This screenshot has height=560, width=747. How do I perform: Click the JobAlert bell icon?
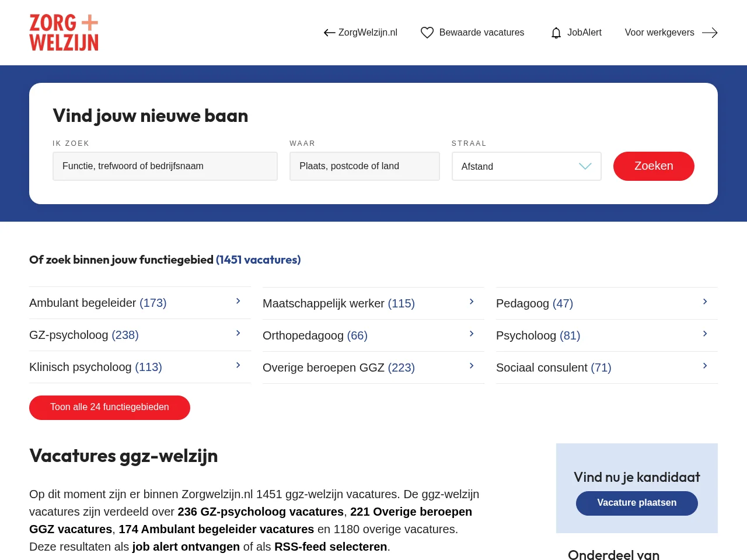(x=556, y=33)
